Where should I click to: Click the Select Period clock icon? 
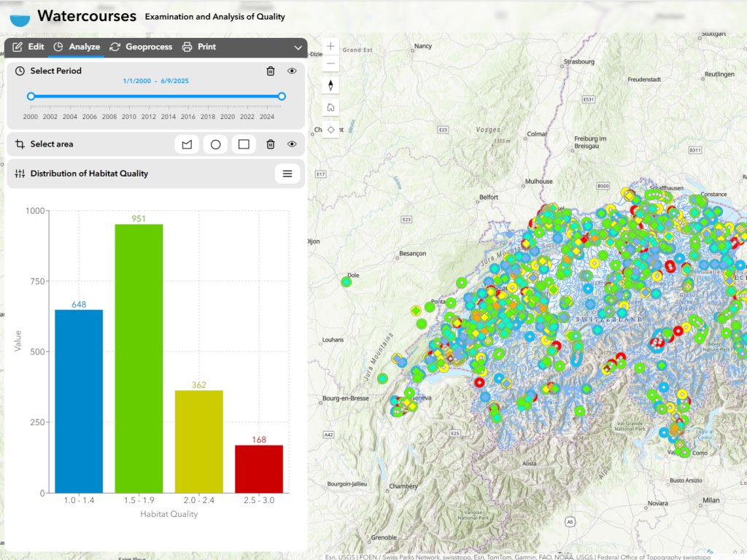point(20,71)
